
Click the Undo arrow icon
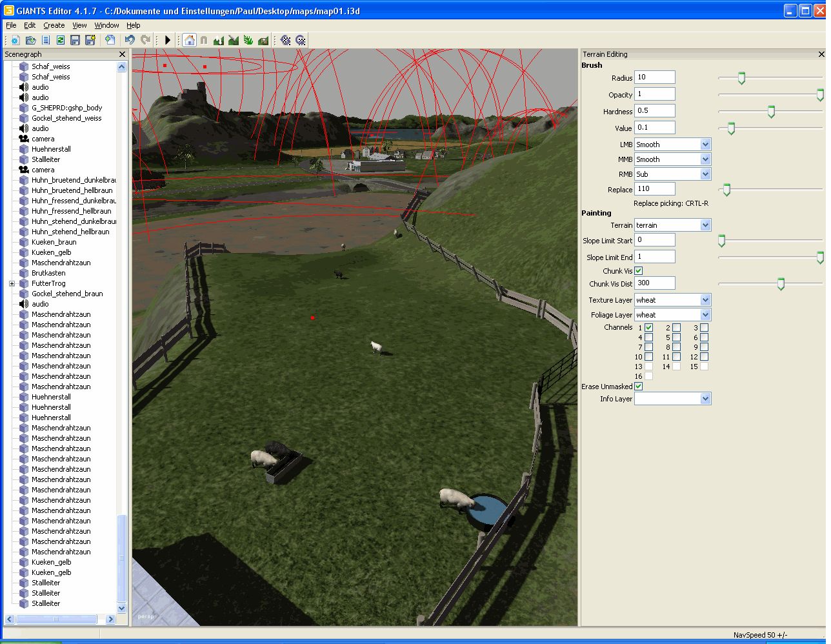[x=130, y=40]
